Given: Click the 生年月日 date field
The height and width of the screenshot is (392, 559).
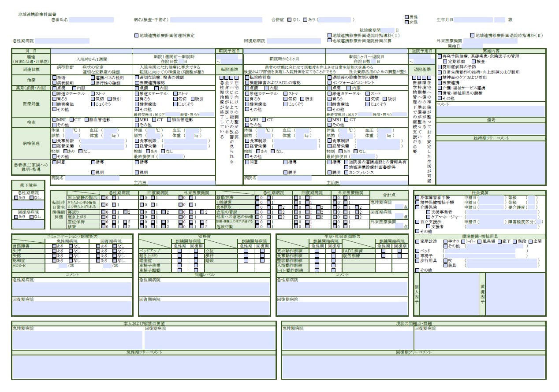Looking at the screenshot, I should point(473,20).
